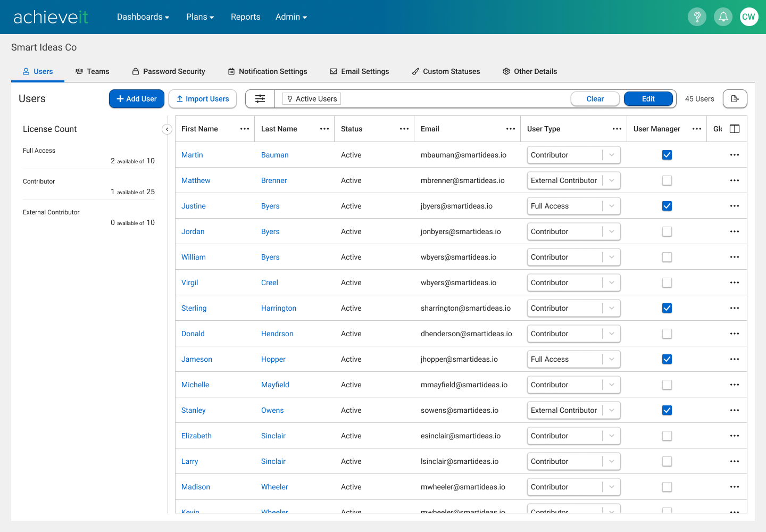The width and height of the screenshot is (766, 532).
Task: Click the blue Edit filter button
Action: (x=648, y=99)
